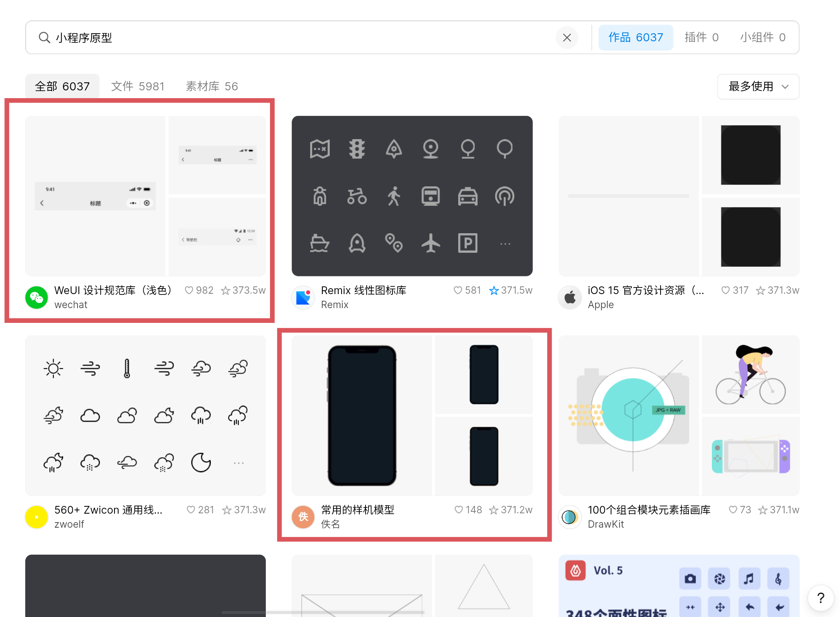Select the 全部 6037 filter tab
Image resolution: width=840 pixels, height=617 pixels.
tap(62, 86)
